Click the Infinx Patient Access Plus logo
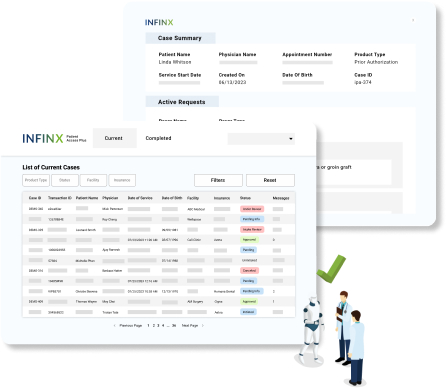The image size is (446, 388). 54,138
